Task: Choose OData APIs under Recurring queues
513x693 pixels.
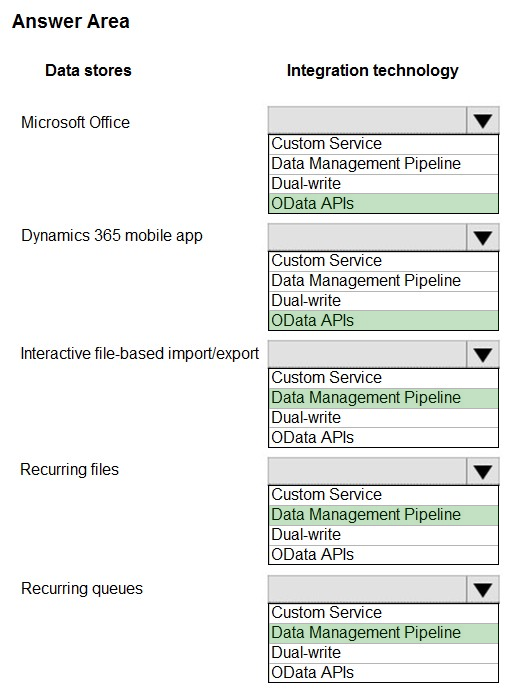Action: 384,673
